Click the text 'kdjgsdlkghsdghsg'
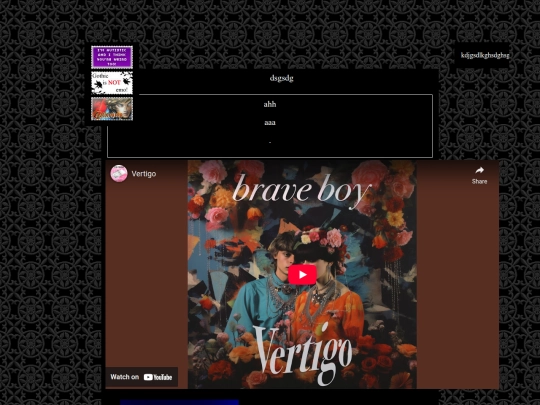 click(485, 55)
